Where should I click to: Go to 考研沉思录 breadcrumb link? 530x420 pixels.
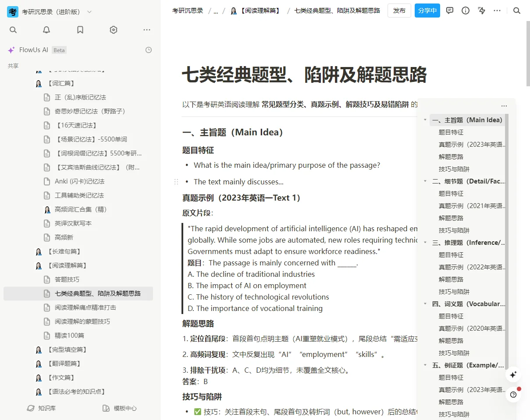[x=188, y=11]
